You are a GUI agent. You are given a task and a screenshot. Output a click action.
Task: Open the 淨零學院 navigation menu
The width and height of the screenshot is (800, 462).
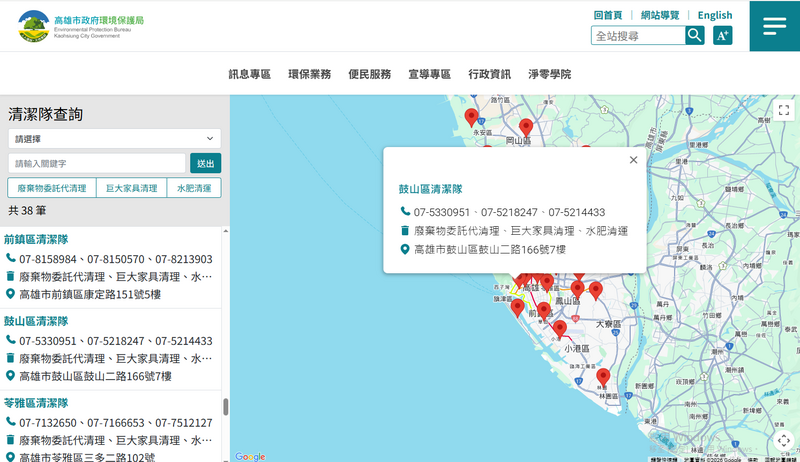549,74
